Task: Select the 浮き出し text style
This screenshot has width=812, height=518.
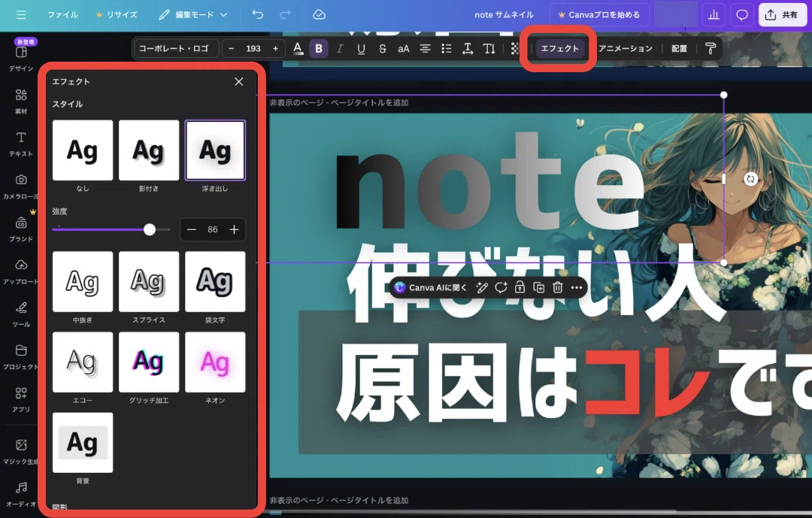Action: [x=215, y=150]
